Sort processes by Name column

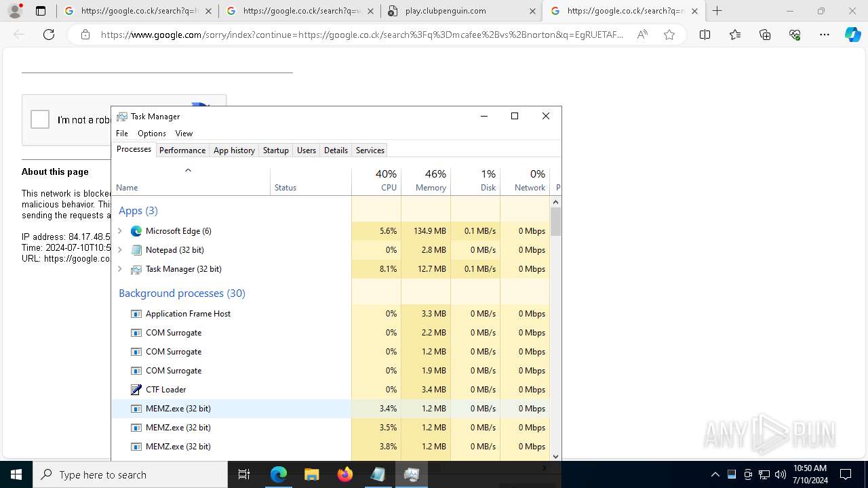click(191, 181)
